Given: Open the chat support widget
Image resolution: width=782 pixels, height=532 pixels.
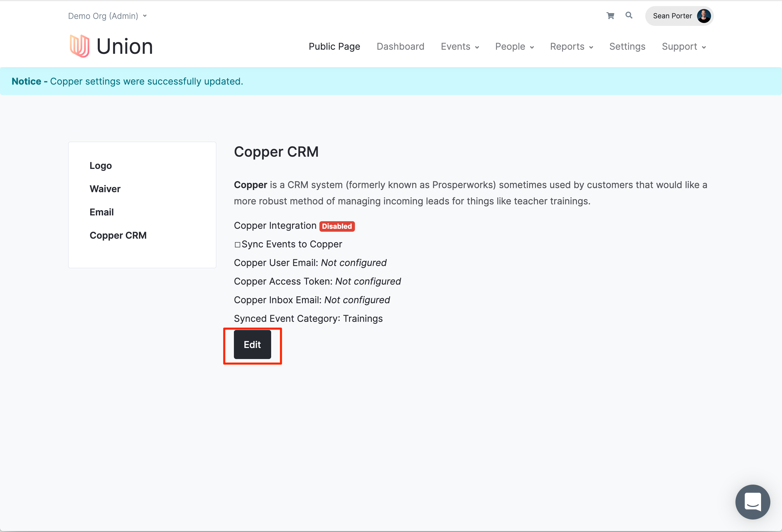Looking at the screenshot, I should click(752, 502).
